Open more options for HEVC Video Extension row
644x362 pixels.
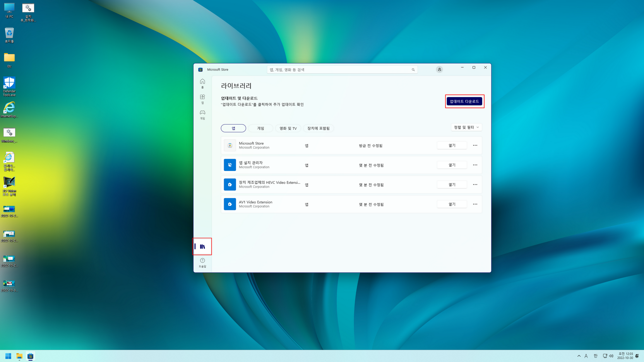pos(475,184)
